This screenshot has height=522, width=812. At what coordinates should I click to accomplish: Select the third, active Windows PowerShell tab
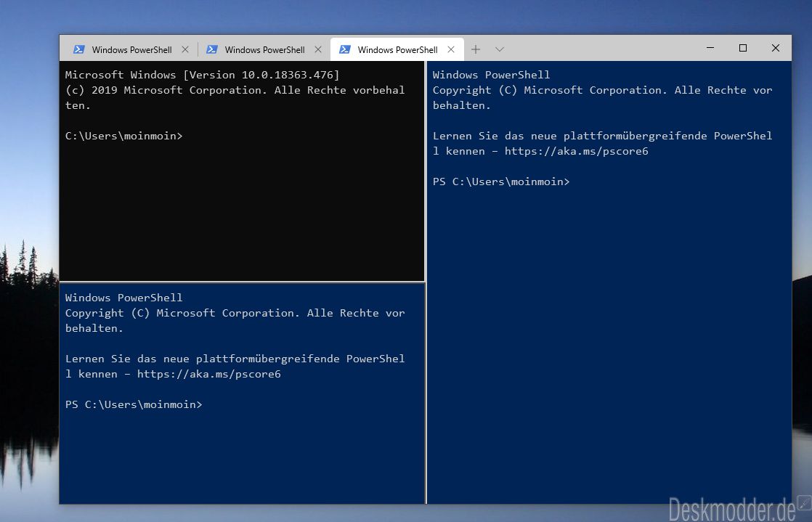point(397,49)
